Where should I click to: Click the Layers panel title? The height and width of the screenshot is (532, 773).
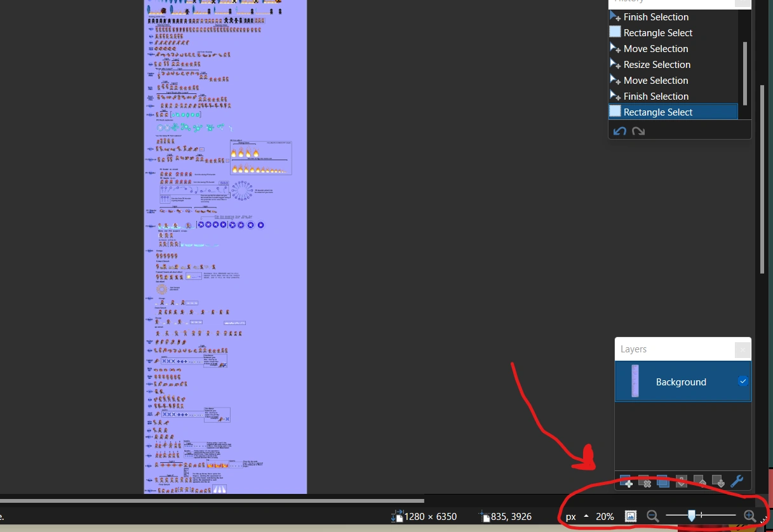(x=633, y=349)
